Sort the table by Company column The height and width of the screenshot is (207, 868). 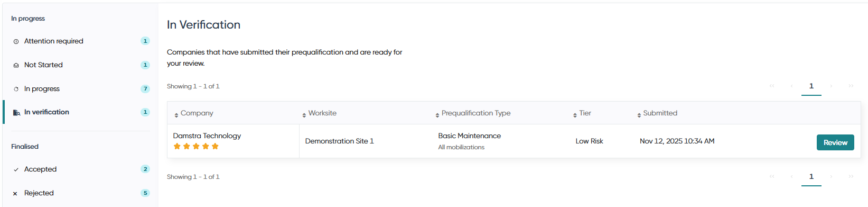pos(194,113)
